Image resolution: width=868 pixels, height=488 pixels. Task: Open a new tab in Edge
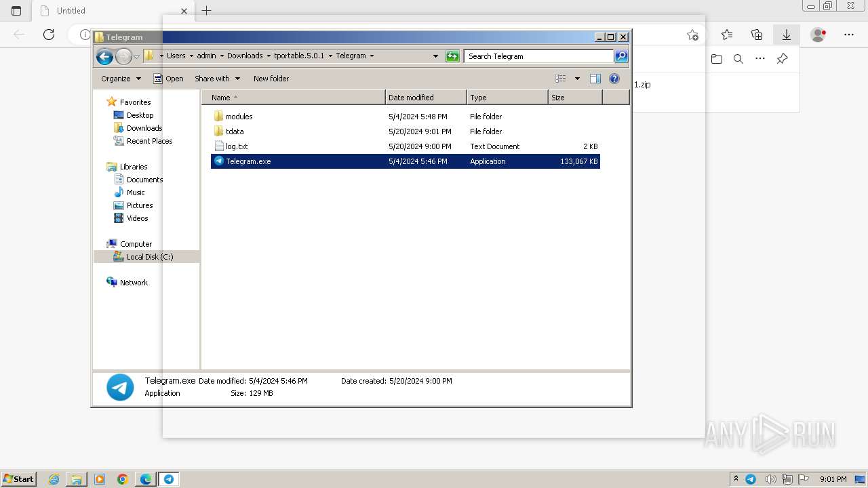point(207,11)
